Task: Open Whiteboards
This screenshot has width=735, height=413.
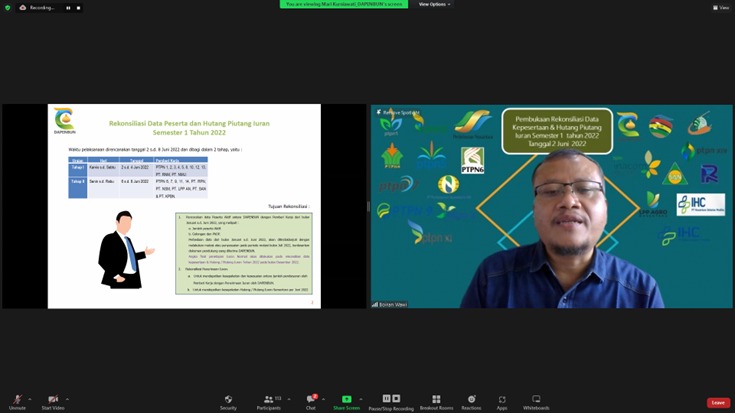Action: click(536, 400)
